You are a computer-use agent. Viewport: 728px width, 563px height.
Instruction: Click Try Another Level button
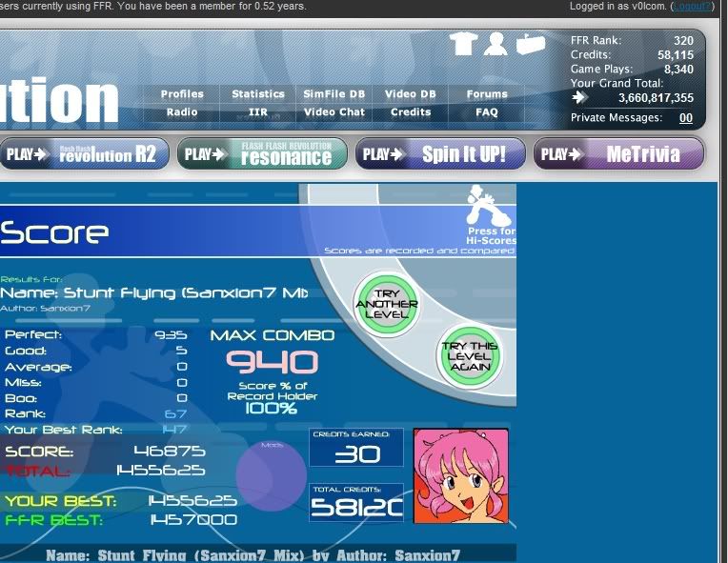click(x=387, y=304)
